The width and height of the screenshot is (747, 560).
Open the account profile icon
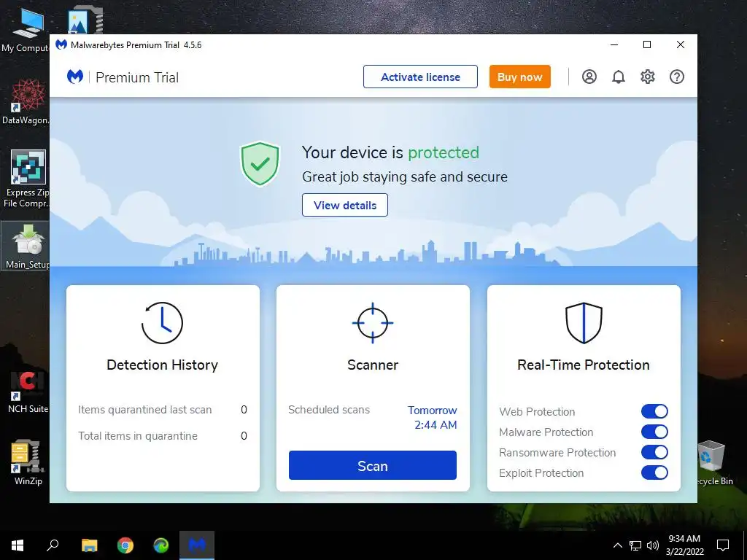(589, 77)
